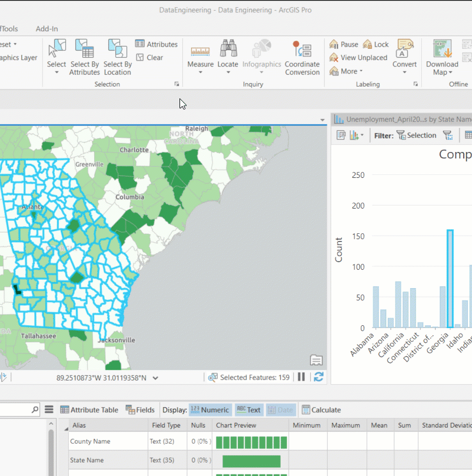Select the Unemployment chart view tab

click(x=400, y=119)
